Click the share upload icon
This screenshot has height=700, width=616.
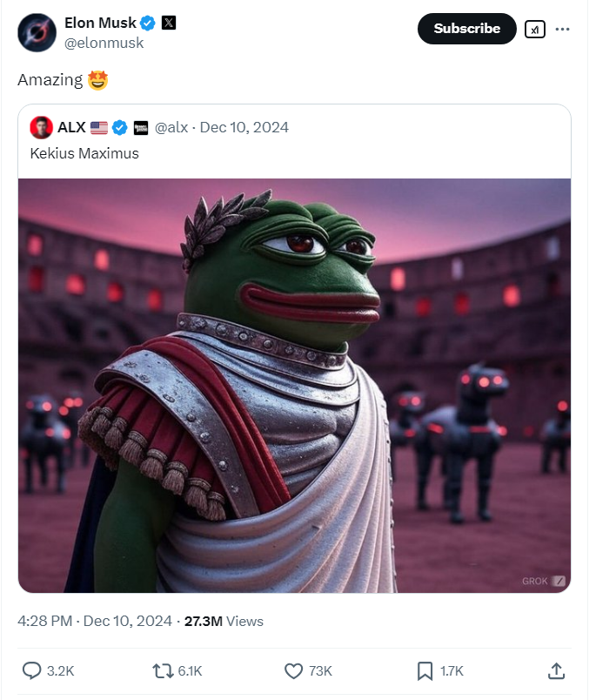[556, 670]
